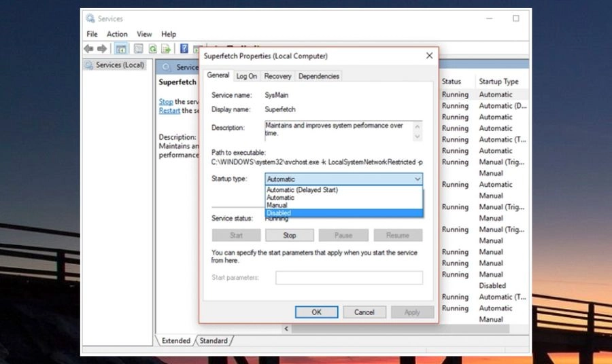Click the Forward arrow in Services toolbar
612x364 pixels.
(x=102, y=49)
